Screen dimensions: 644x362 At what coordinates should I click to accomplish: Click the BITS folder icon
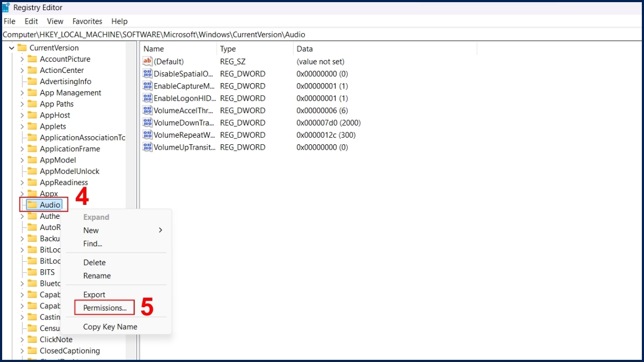[32, 272]
